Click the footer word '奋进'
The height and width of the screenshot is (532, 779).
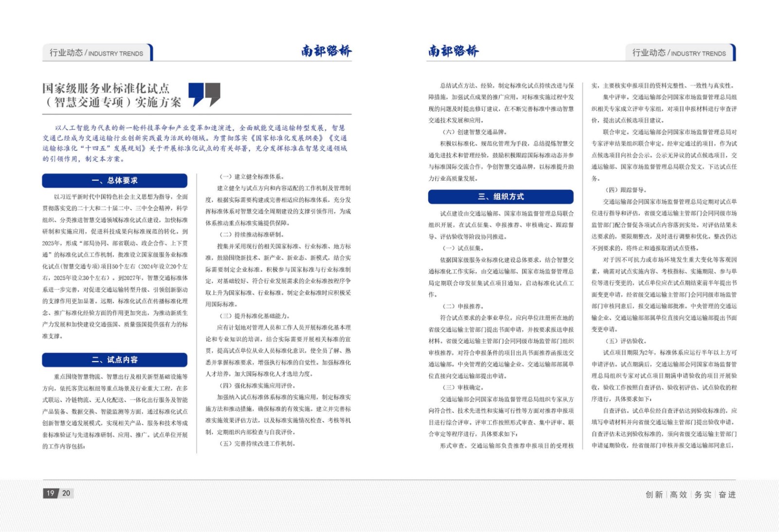point(727,495)
